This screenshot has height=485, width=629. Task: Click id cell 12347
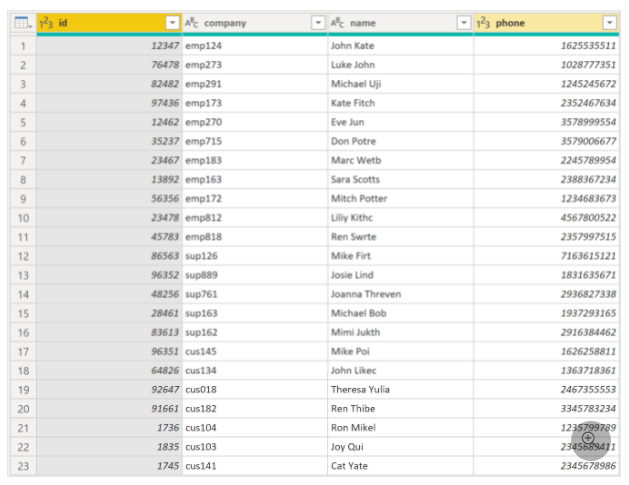(109, 46)
